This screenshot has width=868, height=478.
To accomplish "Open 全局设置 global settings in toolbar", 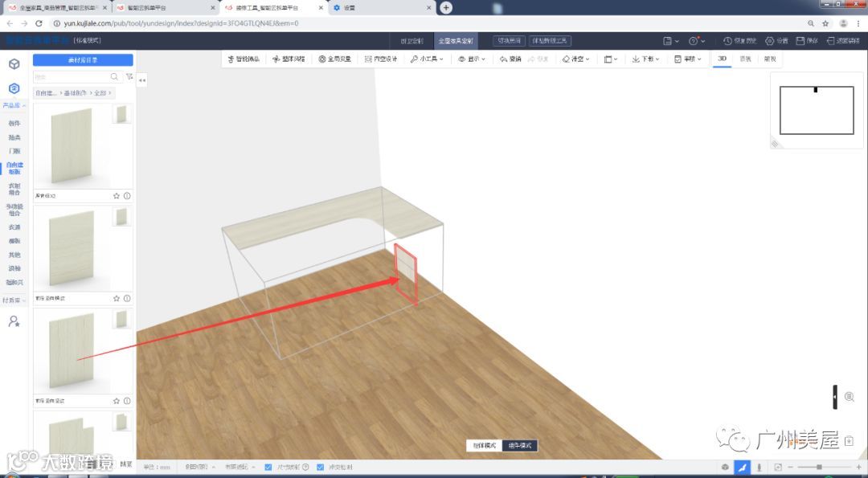I will tap(335, 59).
